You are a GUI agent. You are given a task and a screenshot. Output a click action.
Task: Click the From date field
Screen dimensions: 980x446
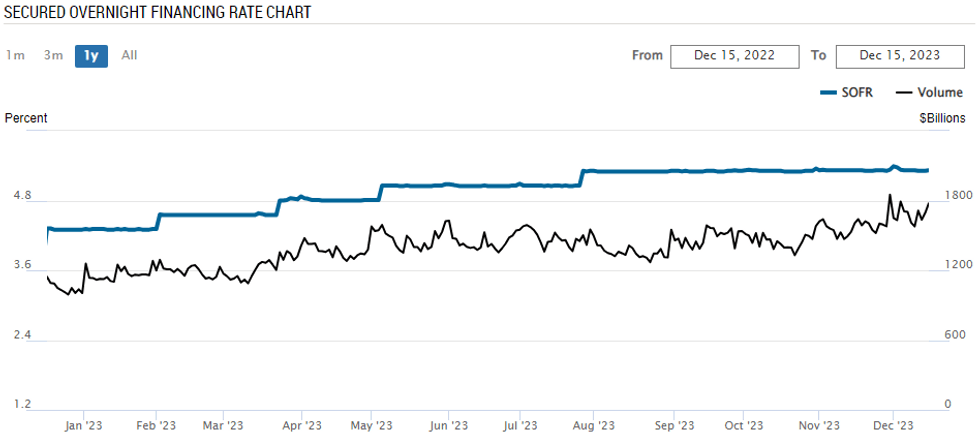coord(735,56)
